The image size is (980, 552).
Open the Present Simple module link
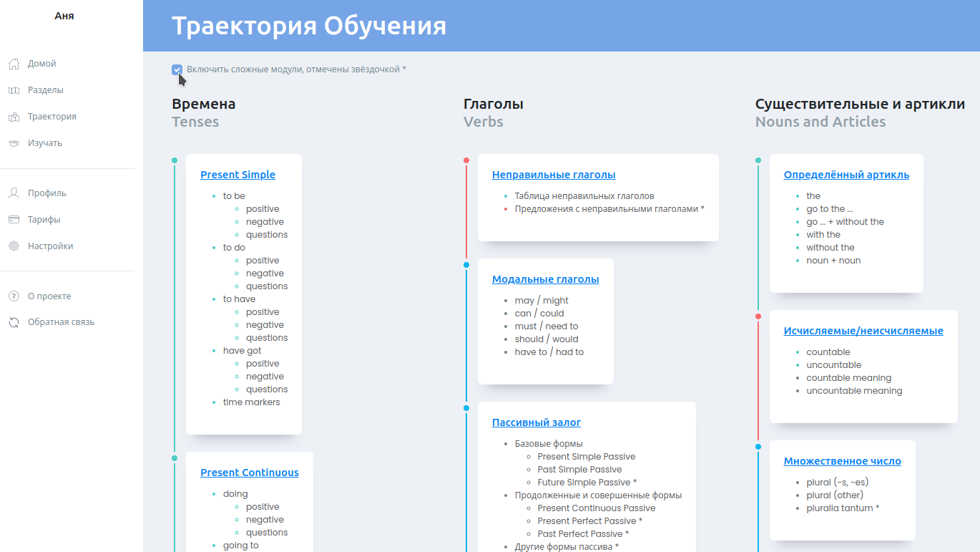point(237,175)
